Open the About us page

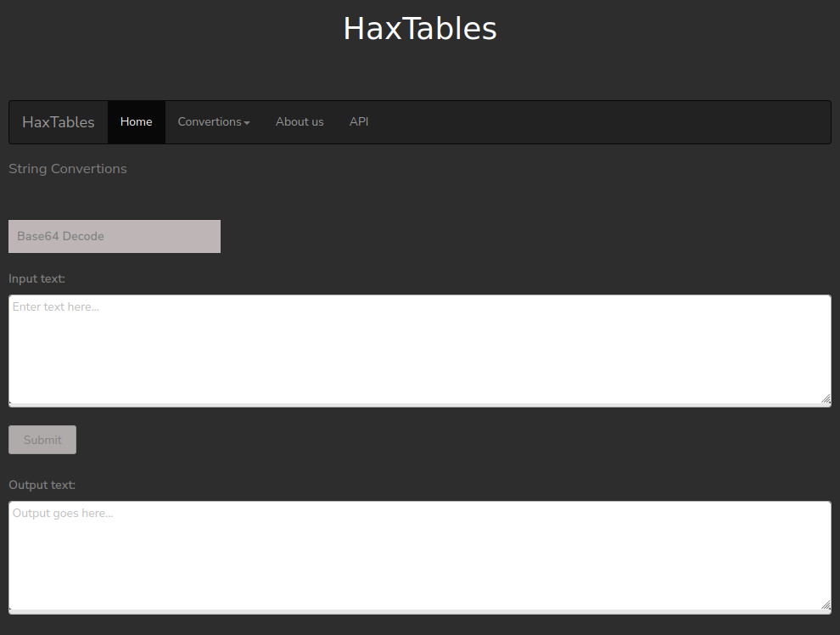coord(300,122)
